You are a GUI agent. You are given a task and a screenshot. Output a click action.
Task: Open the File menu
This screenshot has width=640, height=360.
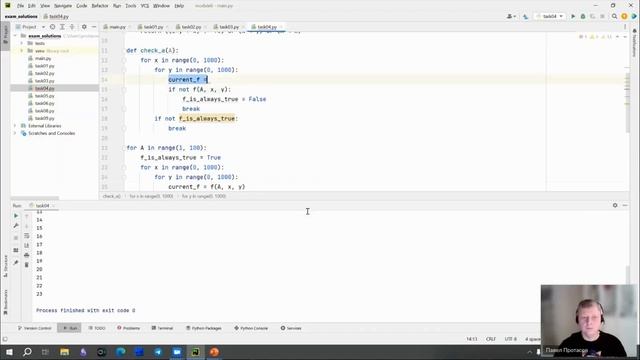[20, 6]
